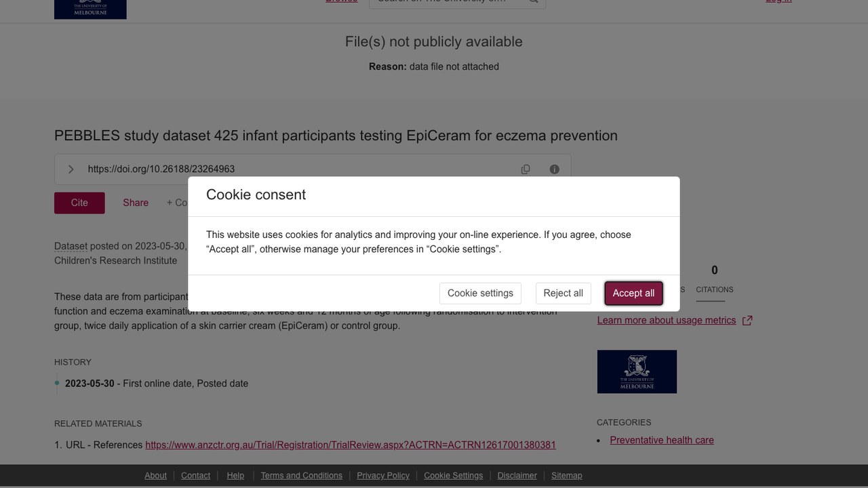This screenshot has height=488, width=868.
Task: Open Cookie settings in consent dialog
Action: click(480, 293)
